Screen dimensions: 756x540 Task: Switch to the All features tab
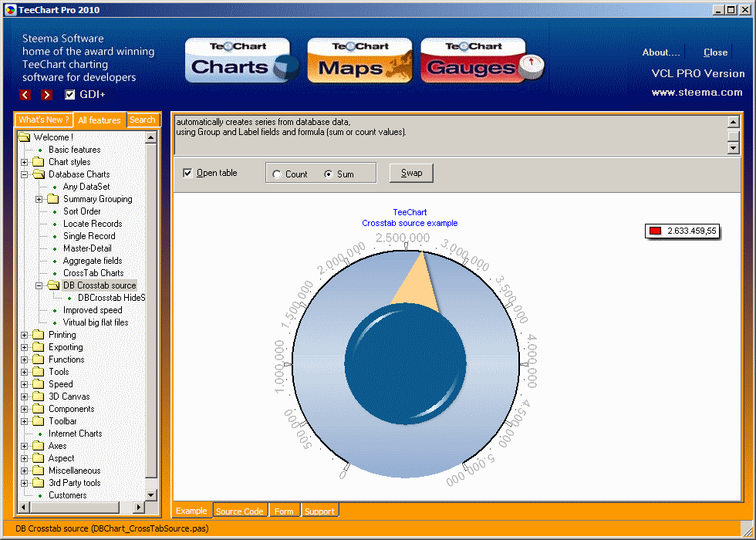click(x=100, y=120)
